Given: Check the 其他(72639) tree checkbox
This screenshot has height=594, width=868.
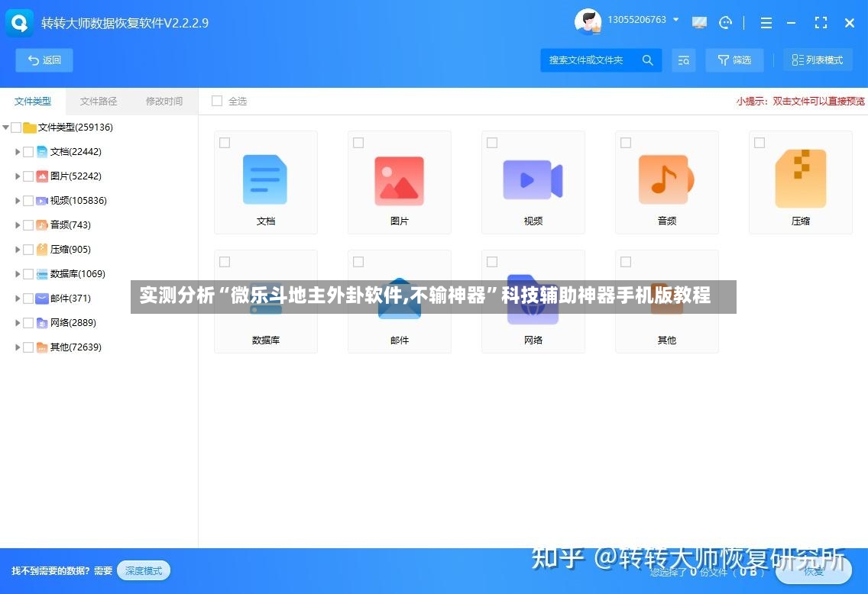Looking at the screenshot, I should pos(28,347).
